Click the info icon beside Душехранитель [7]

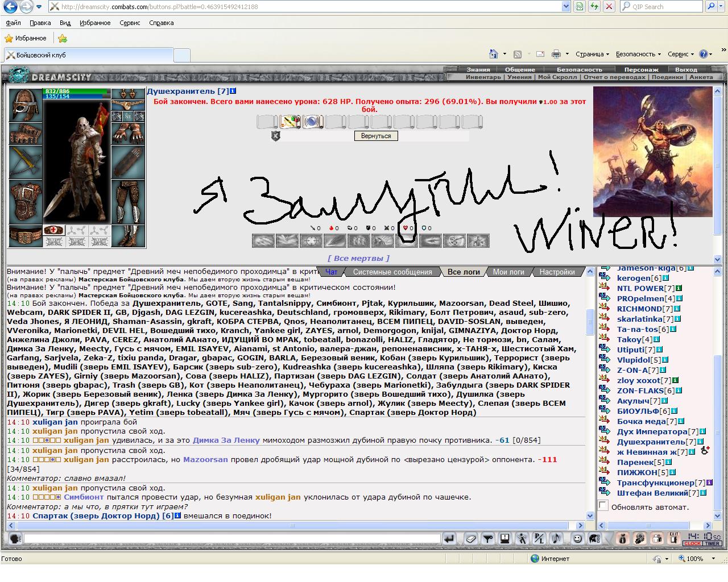(x=233, y=91)
